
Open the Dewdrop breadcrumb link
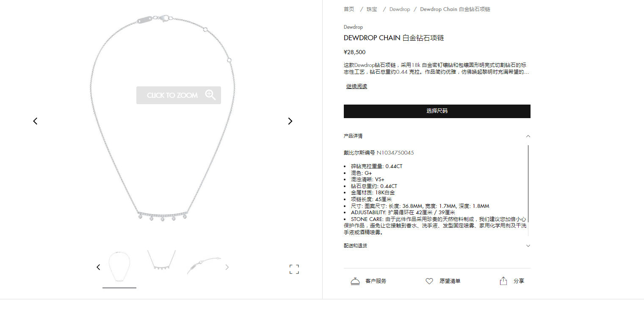coord(400,9)
